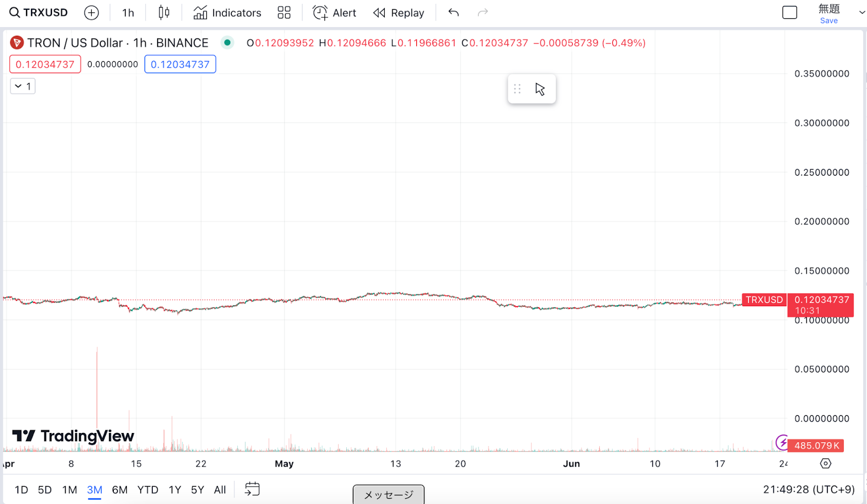Select the All time range
The height and width of the screenshot is (504, 867).
tap(220, 490)
